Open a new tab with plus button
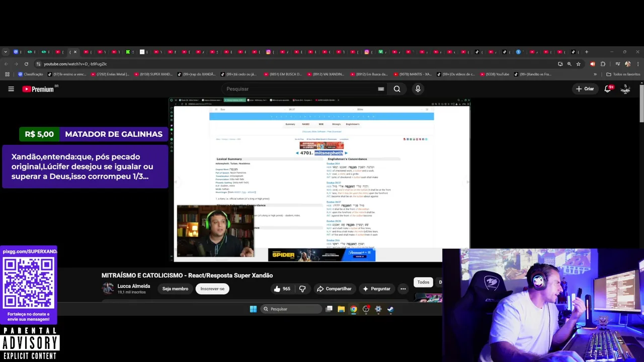 [x=586, y=52]
